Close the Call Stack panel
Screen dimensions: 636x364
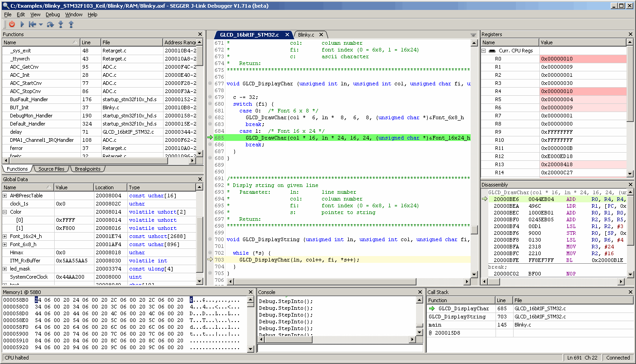tap(631, 292)
